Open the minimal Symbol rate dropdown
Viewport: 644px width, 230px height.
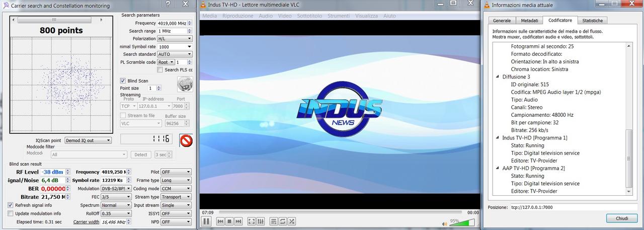point(175,46)
